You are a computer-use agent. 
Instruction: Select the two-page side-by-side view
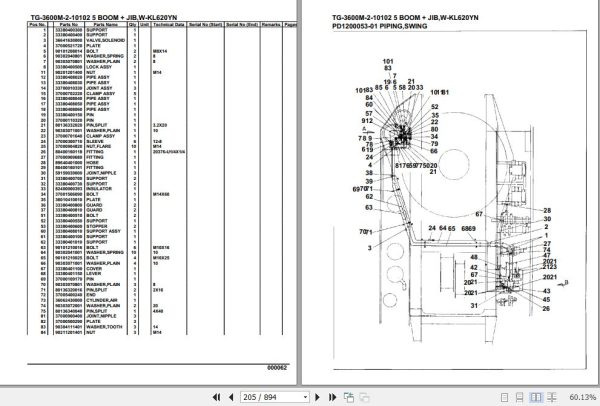coord(536,398)
